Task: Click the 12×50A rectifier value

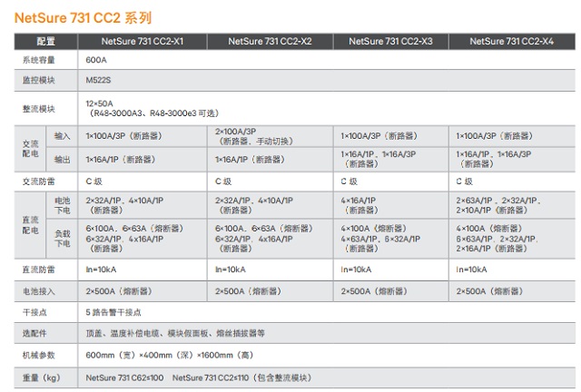Action: 99,103
